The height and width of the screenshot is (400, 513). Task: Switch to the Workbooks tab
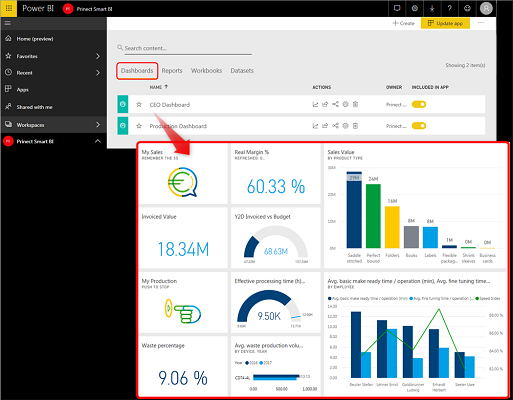(206, 71)
